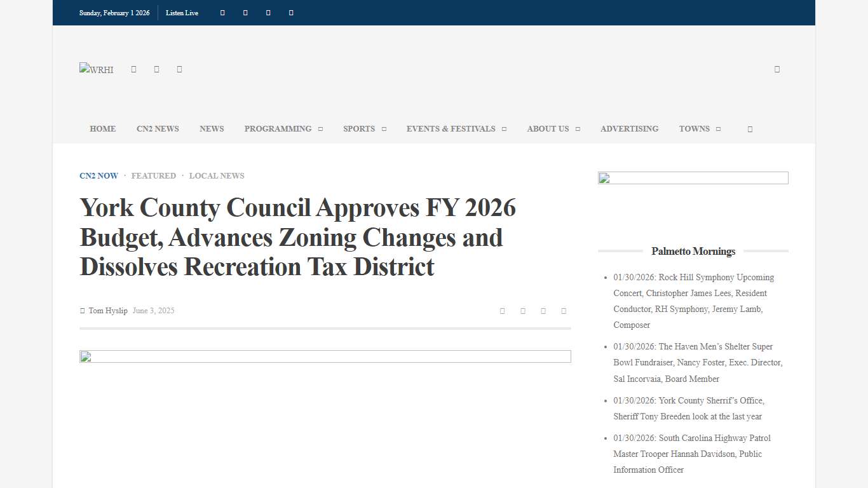This screenshot has height=488, width=868.
Task: Click the author icon beside Tom Hyslip
Action: tap(83, 311)
